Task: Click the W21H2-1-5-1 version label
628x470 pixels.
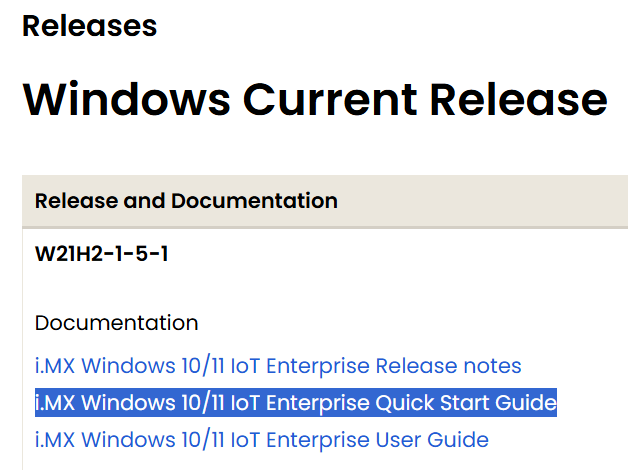Action: click(101, 254)
